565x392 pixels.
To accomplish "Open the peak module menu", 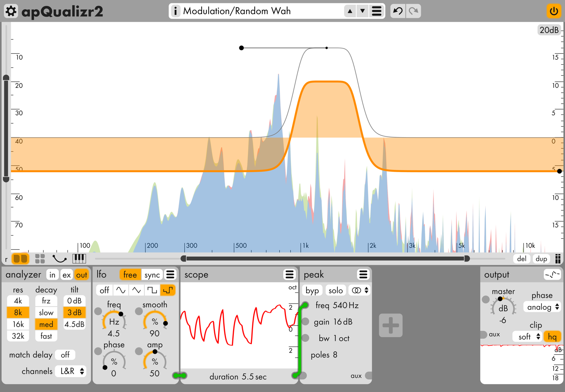I will [363, 274].
